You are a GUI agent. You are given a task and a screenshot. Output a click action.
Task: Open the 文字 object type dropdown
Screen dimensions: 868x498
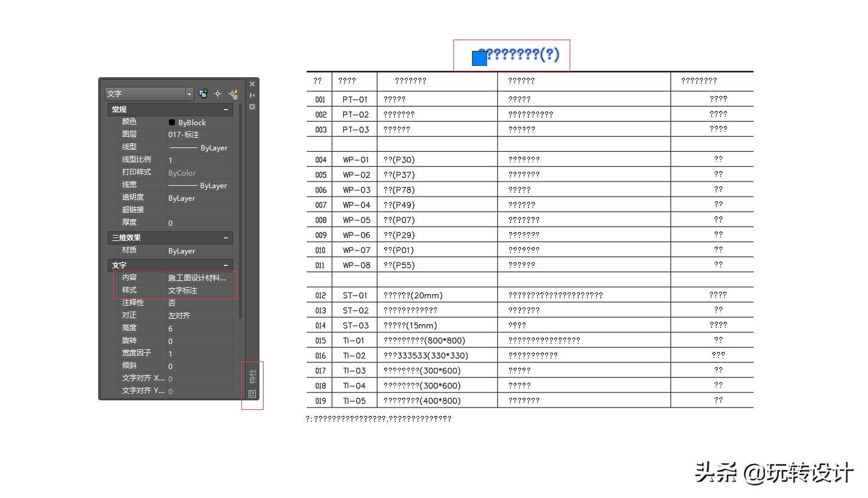point(189,93)
